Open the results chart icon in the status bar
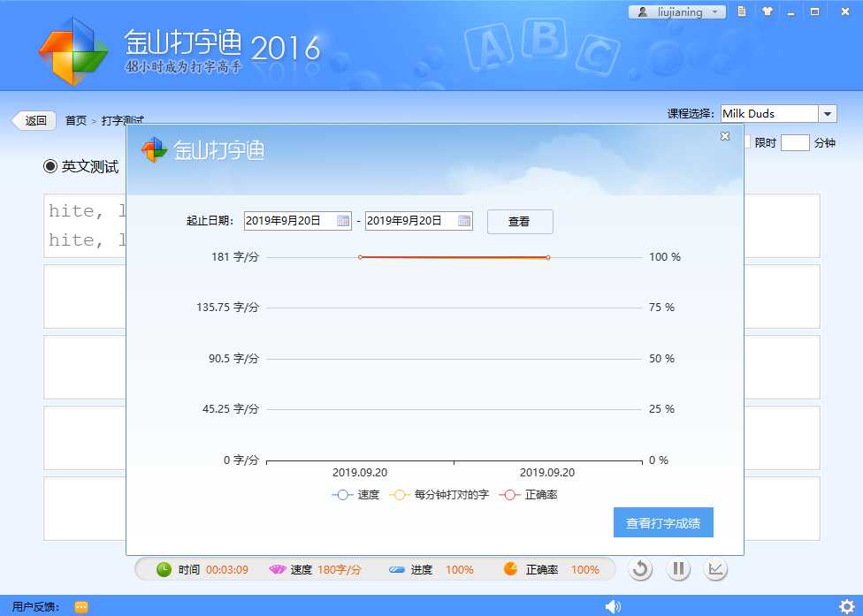 click(x=715, y=570)
